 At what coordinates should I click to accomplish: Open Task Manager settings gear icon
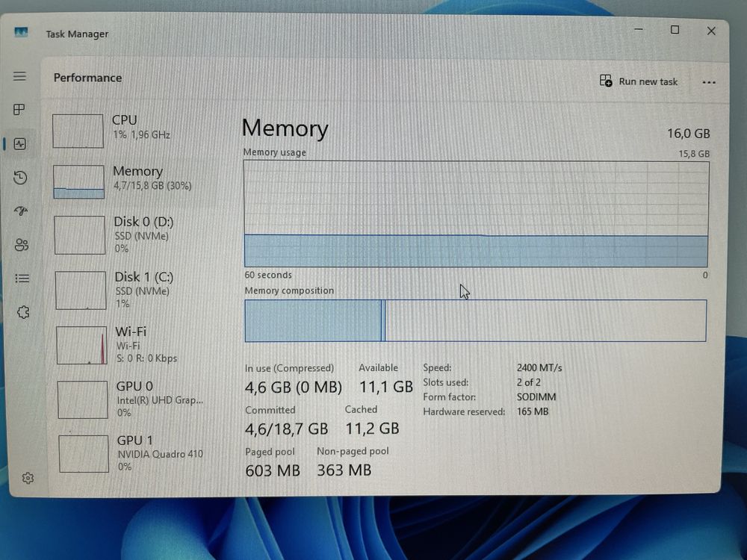point(28,478)
